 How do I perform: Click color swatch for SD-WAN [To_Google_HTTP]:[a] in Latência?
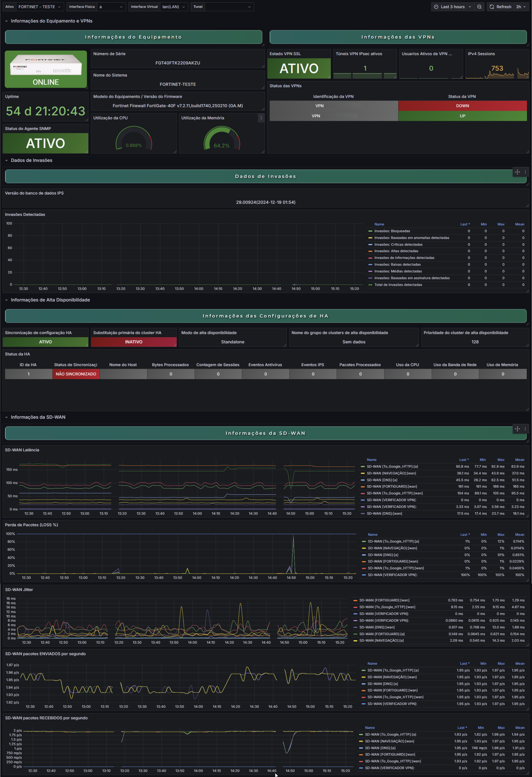click(363, 466)
